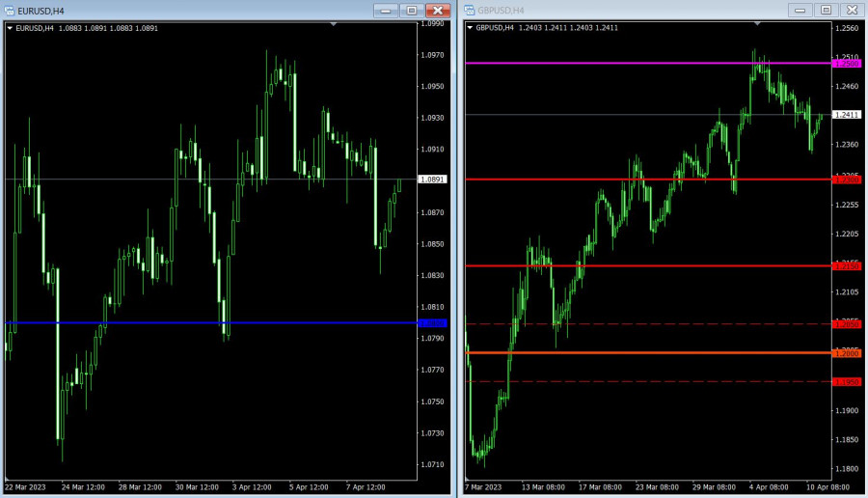
Task: Click the current price label 1.0891
Action: coord(431,180)
